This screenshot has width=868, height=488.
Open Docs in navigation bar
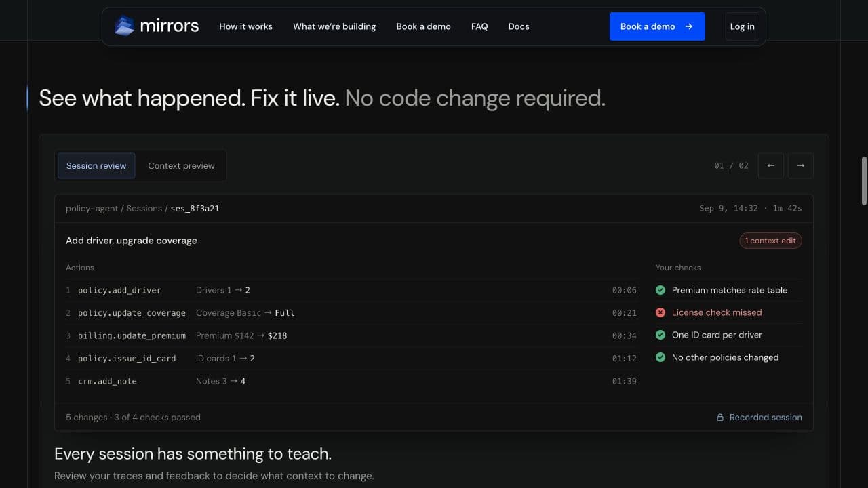pyautogui.click(x=519, y=26)
